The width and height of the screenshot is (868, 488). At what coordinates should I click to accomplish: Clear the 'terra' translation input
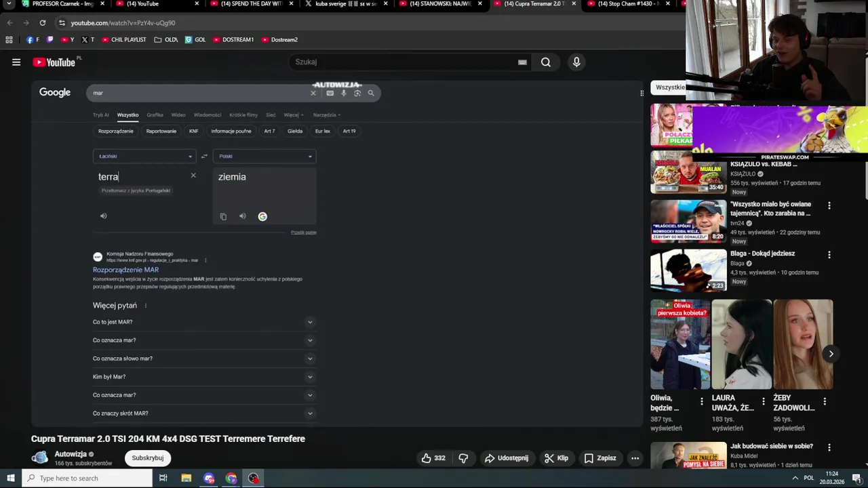[x=193, y=176]
